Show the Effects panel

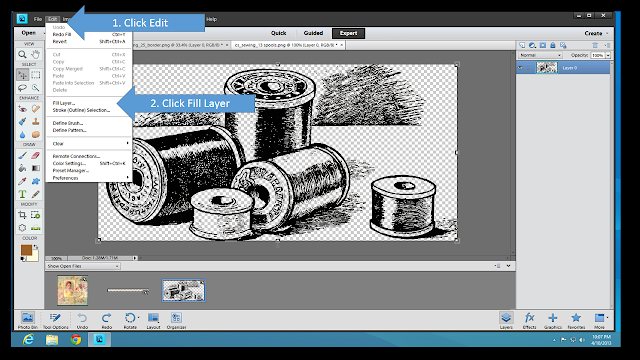click(529, 320)
